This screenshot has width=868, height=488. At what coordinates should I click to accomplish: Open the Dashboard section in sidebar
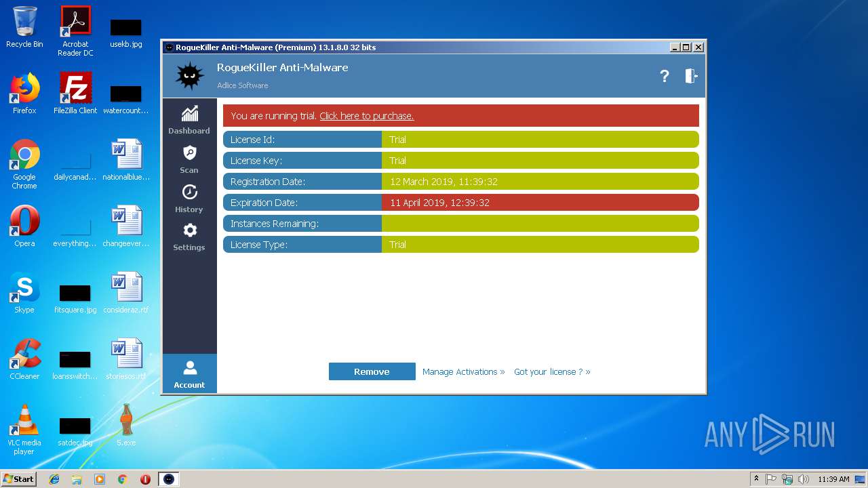(x=189, y=120)
